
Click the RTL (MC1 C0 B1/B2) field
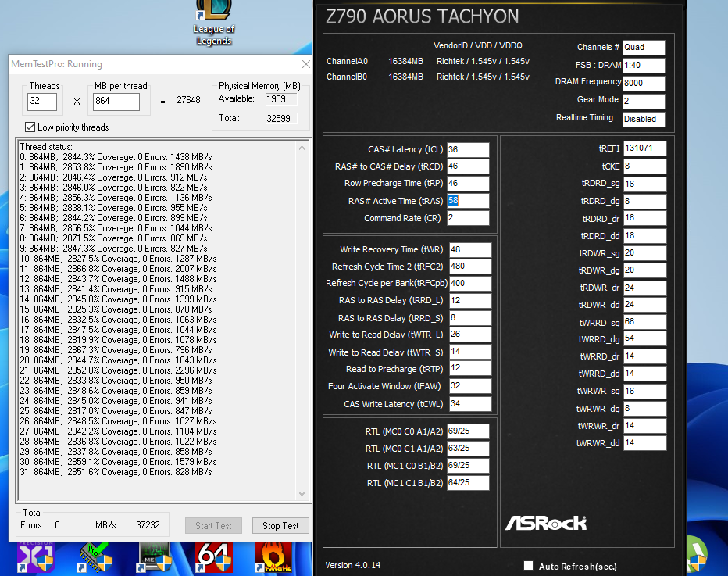[x=468, y=466]
